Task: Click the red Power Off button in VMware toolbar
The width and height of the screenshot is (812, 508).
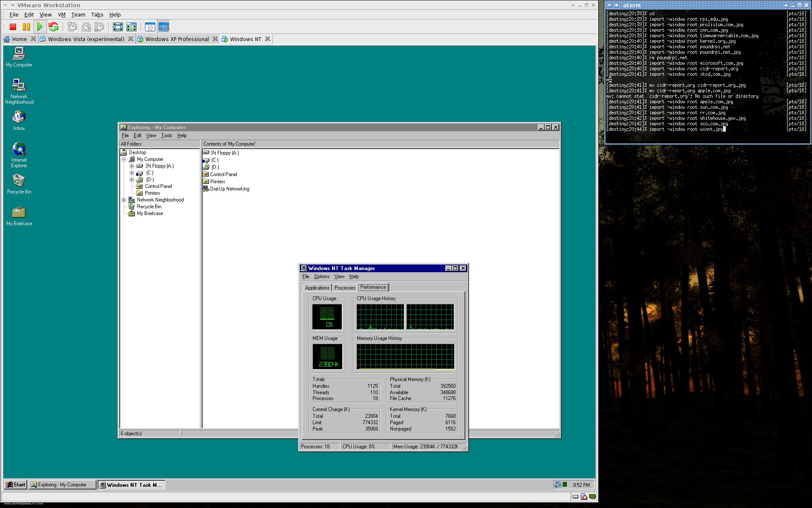Action: click(13, 27)
